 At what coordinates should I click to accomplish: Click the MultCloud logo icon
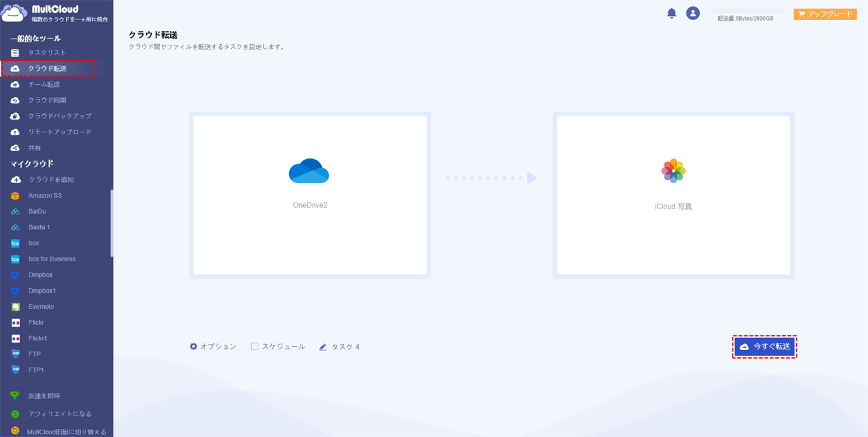coord(15,13)
